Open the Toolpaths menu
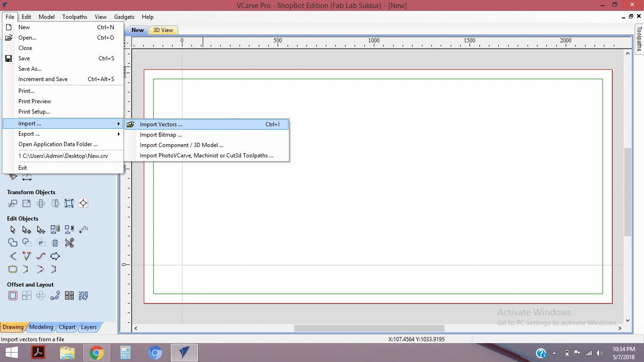This screenshot has height=362, width=644. pos(74,17)
